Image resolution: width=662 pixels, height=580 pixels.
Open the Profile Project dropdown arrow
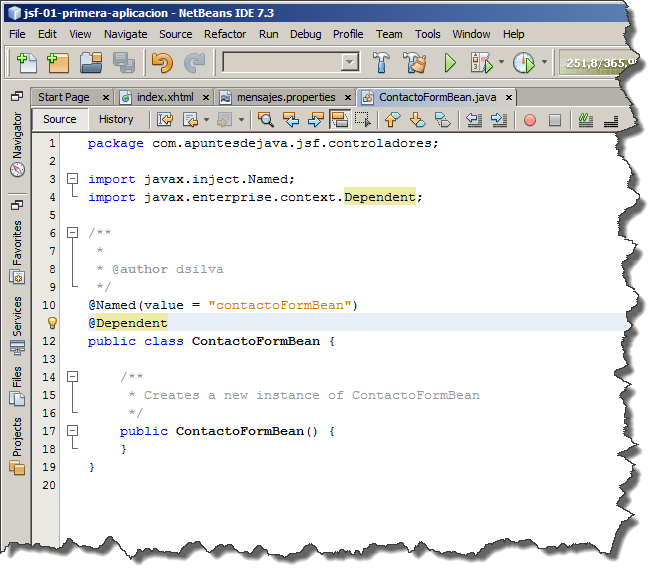point(544,62)
